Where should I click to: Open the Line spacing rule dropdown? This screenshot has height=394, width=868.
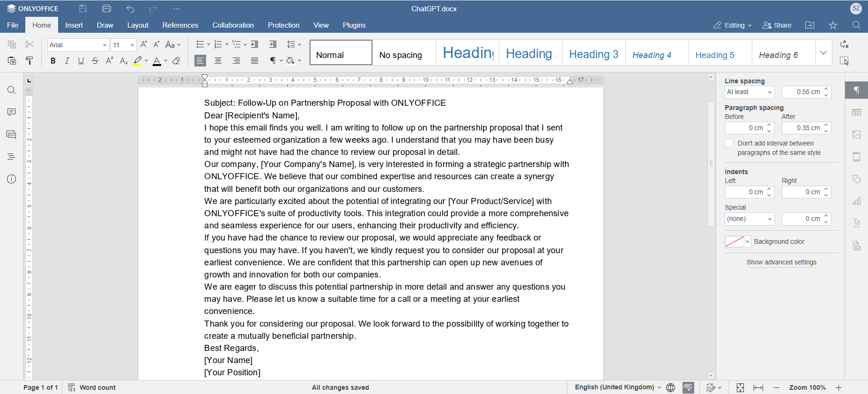click(749, 92)
